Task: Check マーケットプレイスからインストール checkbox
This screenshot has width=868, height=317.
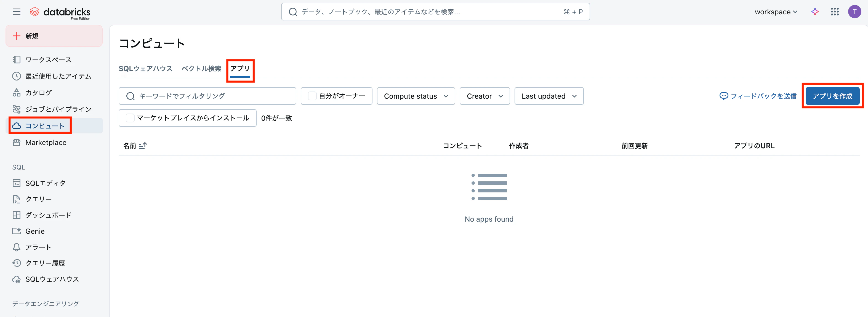Action: 130,118
